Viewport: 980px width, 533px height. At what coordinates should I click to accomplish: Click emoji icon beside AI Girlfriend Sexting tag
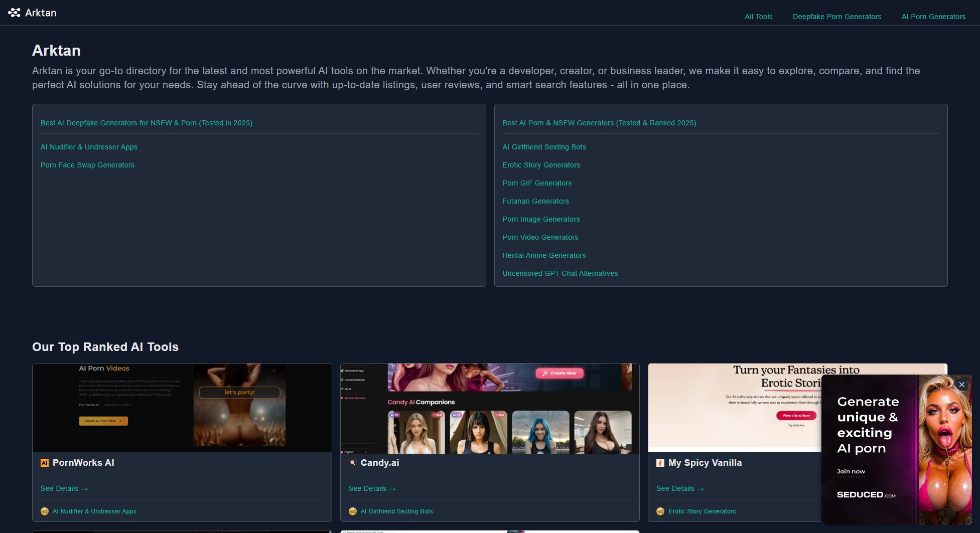click(x=353, y=511)
